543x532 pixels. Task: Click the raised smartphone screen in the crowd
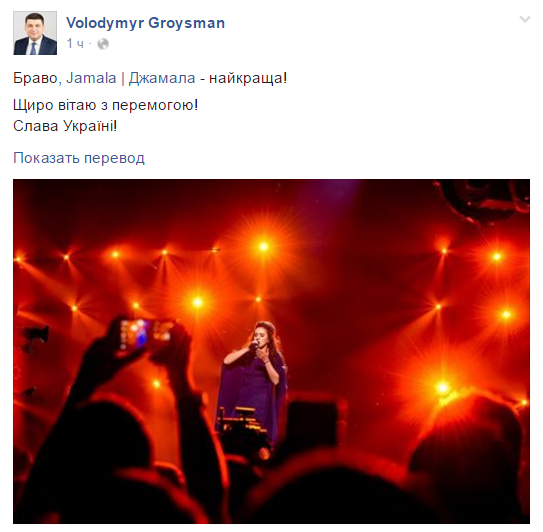(145, 334)
